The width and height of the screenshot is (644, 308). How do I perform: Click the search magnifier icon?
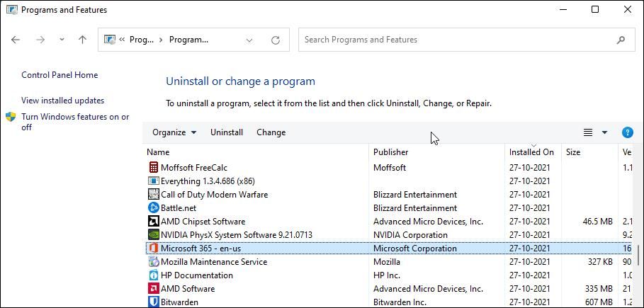[621, 40]
